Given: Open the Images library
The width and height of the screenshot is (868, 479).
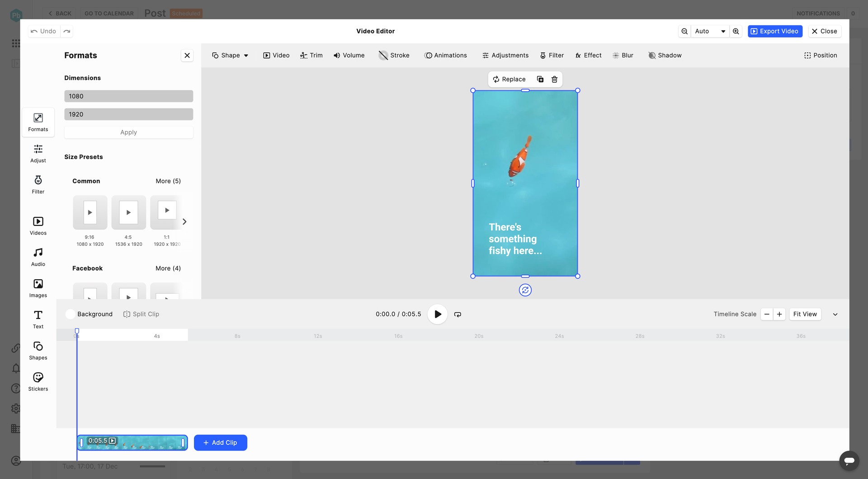Looking at the screenshot, I should pyautogui.click(x=38, y=288).
